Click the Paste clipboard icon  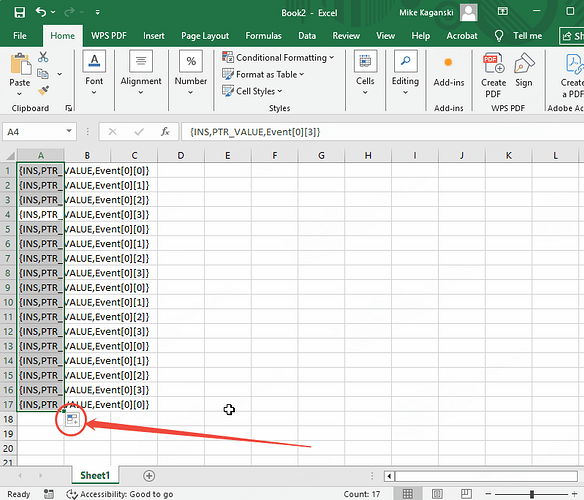20,64
